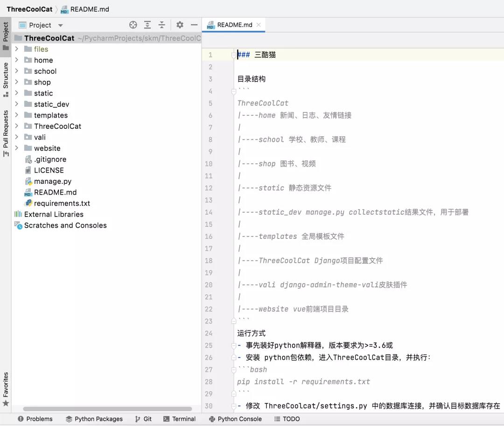The height and width of the screenshot is (426, 504).
Task: Select the ThreeCoolCat project root
Action: coord(49,38)
